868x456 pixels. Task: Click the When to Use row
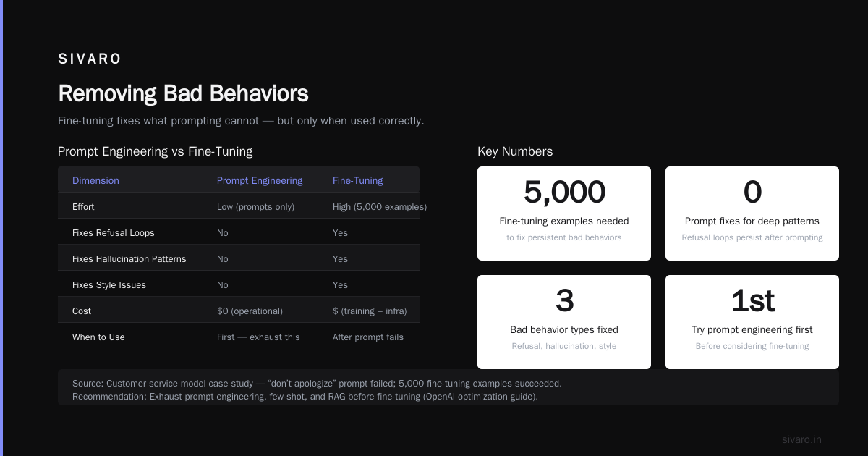(239, 337)
